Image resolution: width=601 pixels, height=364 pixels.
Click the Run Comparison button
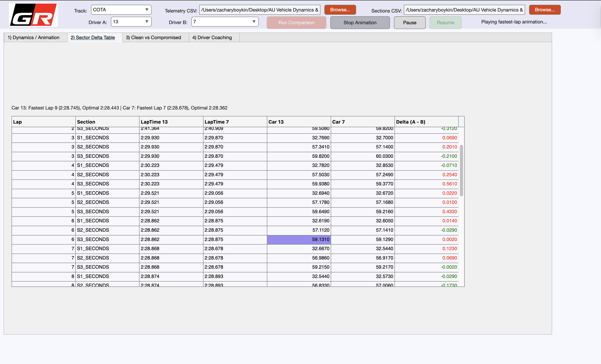296,23
